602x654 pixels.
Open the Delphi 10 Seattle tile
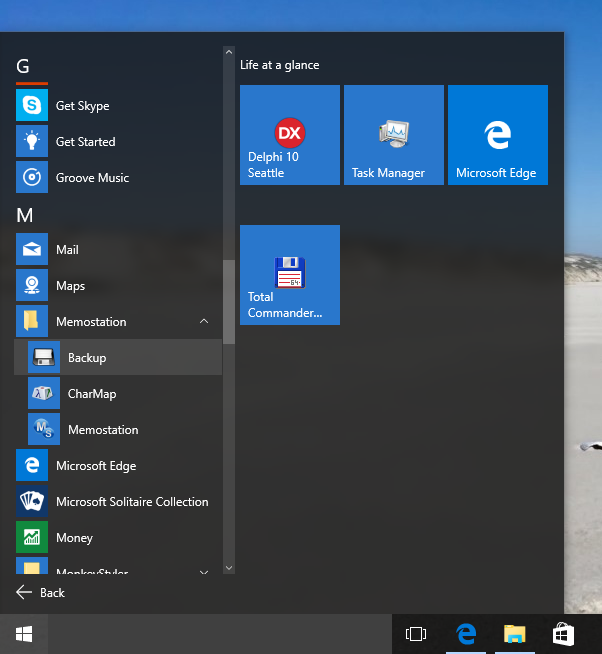pyautogui.click(x=290, y=135)
